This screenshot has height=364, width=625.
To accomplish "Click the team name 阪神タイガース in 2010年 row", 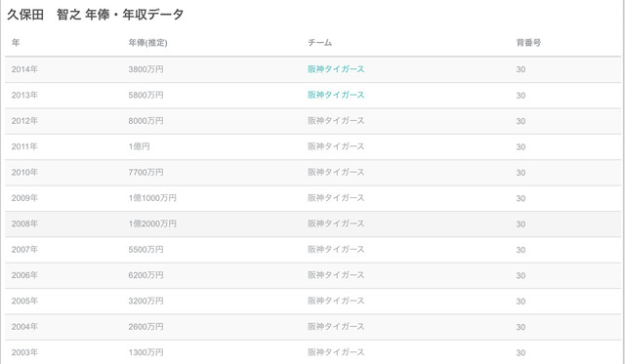I will pyautogui.click(x=336, y=172).
